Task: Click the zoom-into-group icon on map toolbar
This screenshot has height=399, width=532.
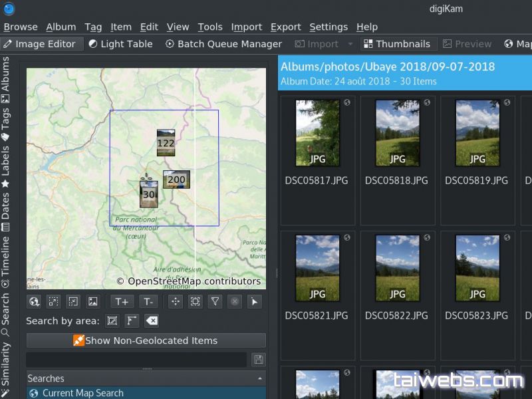Action: pyautogui.click(x=195, y=301)
